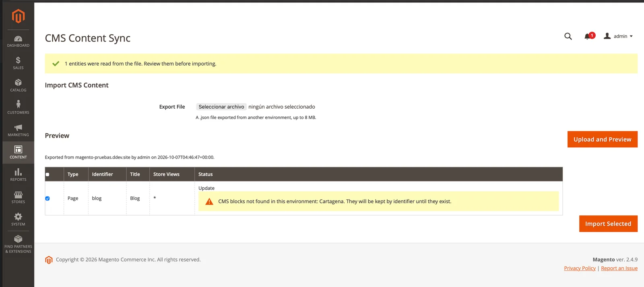Click the Identifier column header
Screen dimensions: 644x287
click(107, 174)
